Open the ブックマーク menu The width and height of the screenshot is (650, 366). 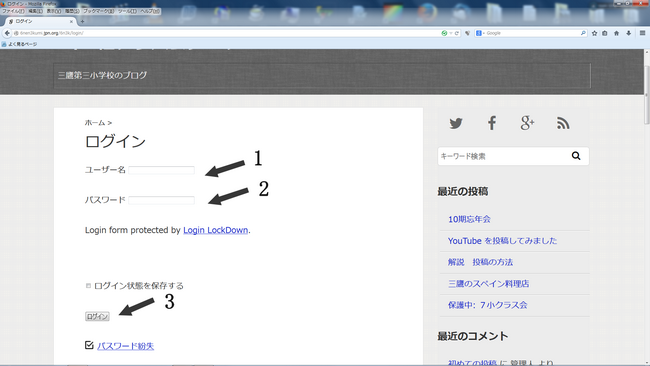point(98,11)
